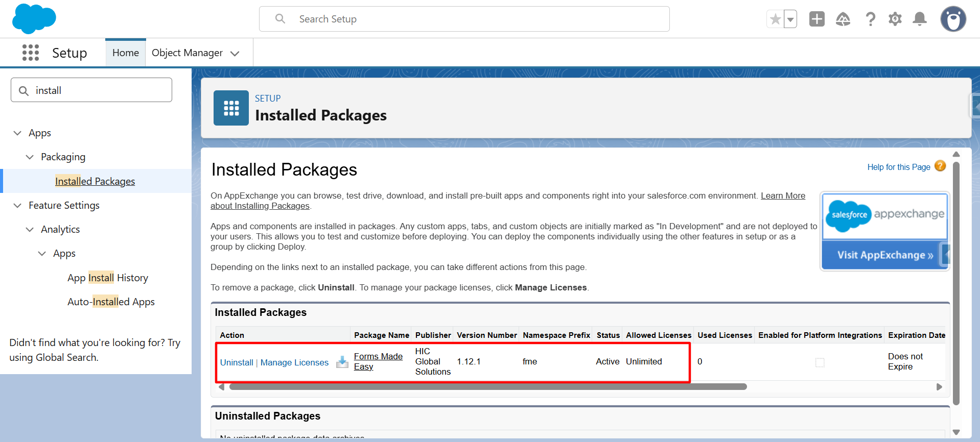Screen dimensions: 980x442
Task: Open the Notifications bell
Action: click(x=919, y=19)
